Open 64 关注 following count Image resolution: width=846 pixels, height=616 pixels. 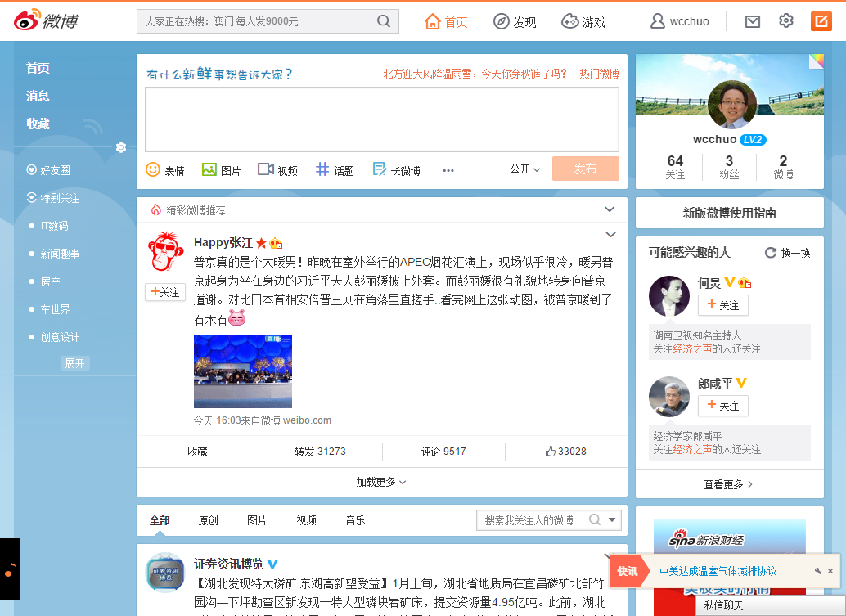point(675,167)
